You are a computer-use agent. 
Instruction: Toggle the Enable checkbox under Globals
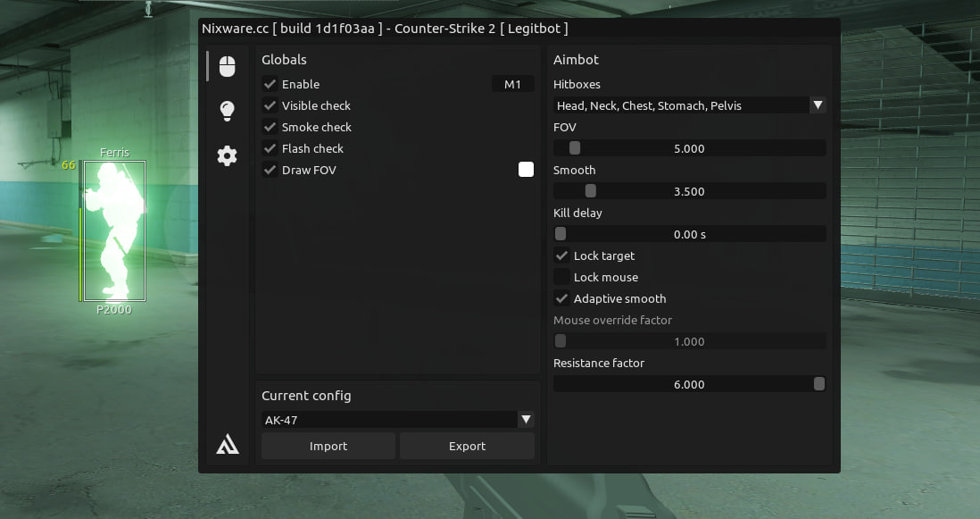point(270,84)
